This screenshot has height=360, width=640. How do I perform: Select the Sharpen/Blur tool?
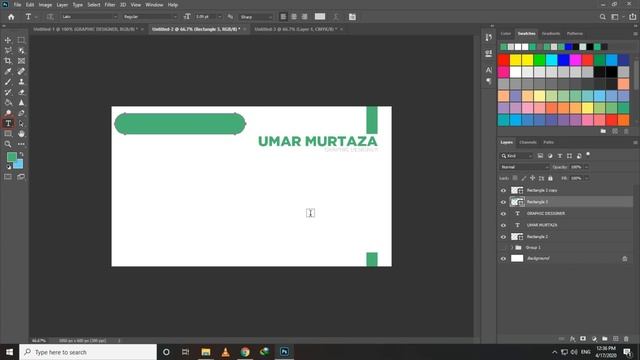[x=21, y=102]
